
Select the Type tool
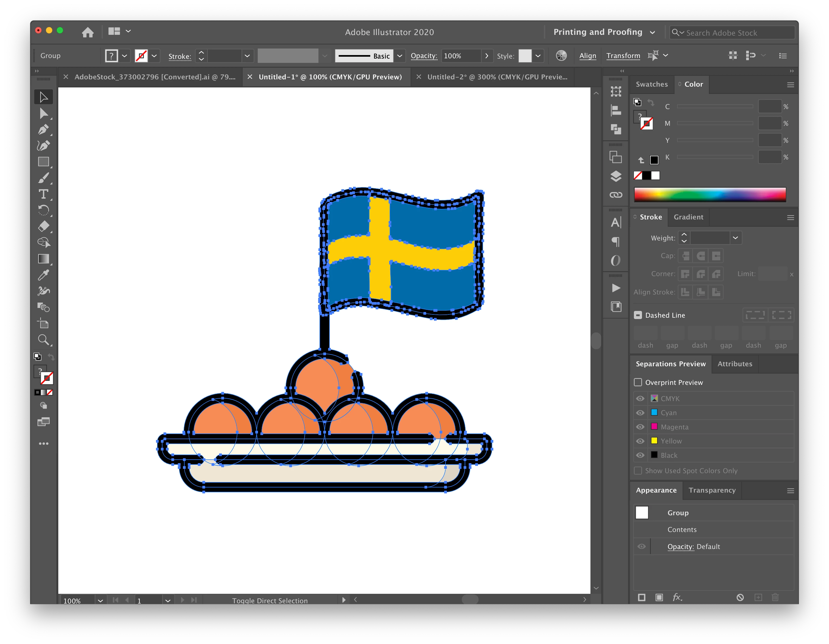tap(43, 194)
